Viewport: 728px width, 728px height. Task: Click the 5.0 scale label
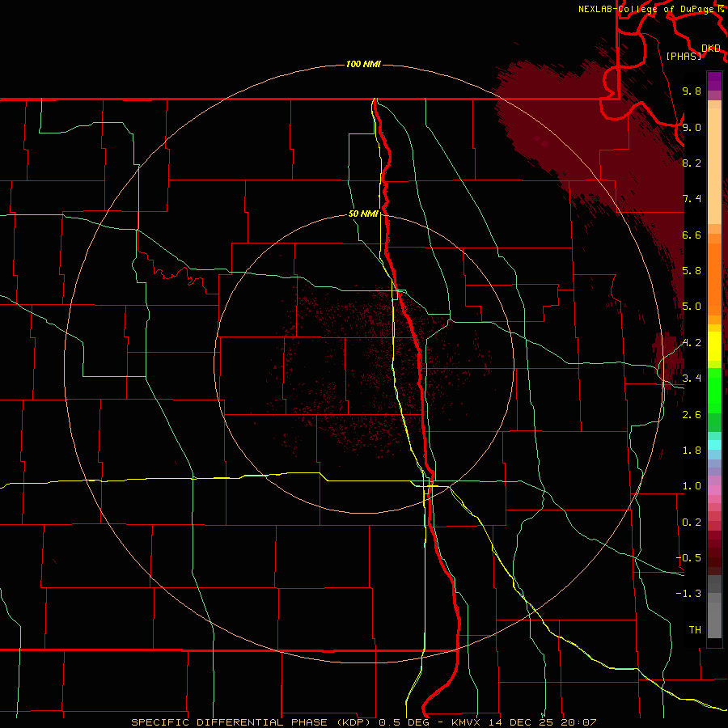coord(692,307)
